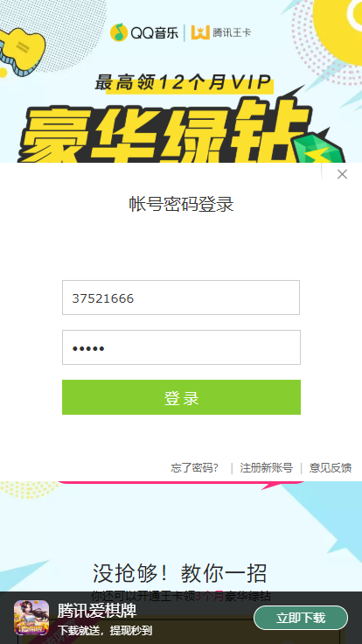The image size is (362, 644).
Task: Click the QQ音乐 green note logo
Action: coord(119,32)
